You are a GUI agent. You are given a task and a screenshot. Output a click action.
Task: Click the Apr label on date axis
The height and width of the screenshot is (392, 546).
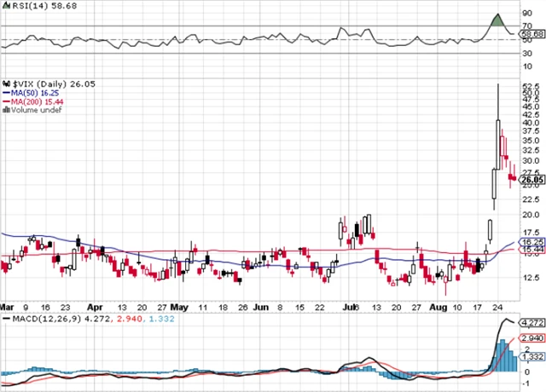(x=95, y=305)
